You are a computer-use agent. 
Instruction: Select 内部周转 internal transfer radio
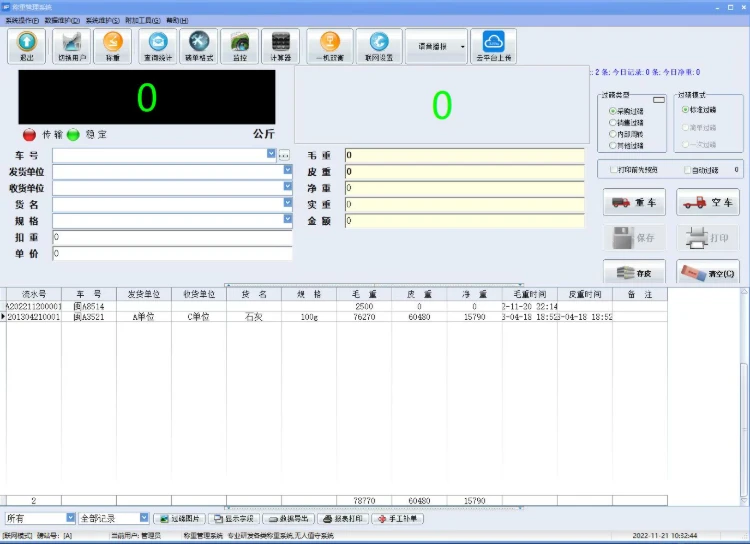click(x=612, y=134)
